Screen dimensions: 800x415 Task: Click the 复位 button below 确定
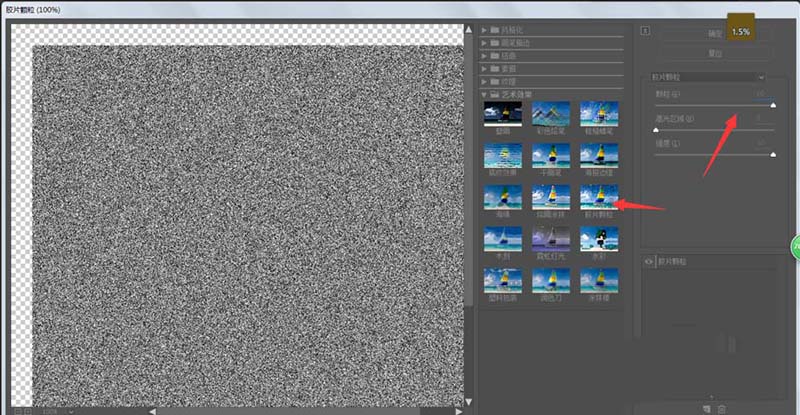coord(715,53)
